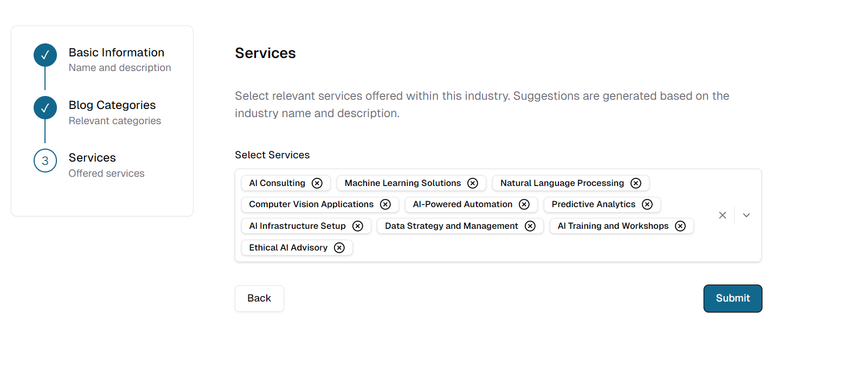Image resolution: width=868 pixels, height=378 pixels.
Task: Remove the AI Consulting tag
Action: [x=317, y=183]
